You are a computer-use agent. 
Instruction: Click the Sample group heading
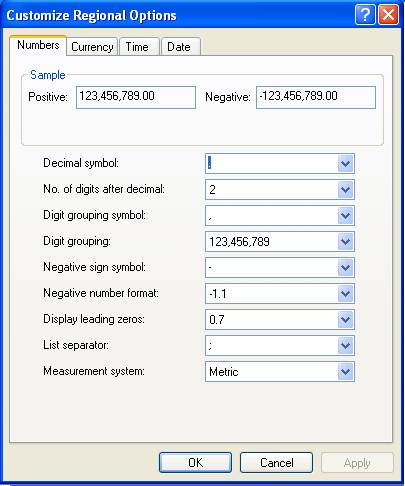(x=48, y=75)
